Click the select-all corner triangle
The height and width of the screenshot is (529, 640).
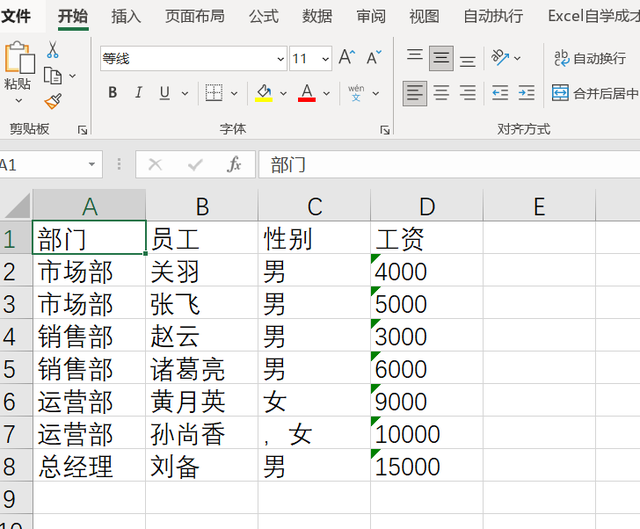[x=18, y=206]
